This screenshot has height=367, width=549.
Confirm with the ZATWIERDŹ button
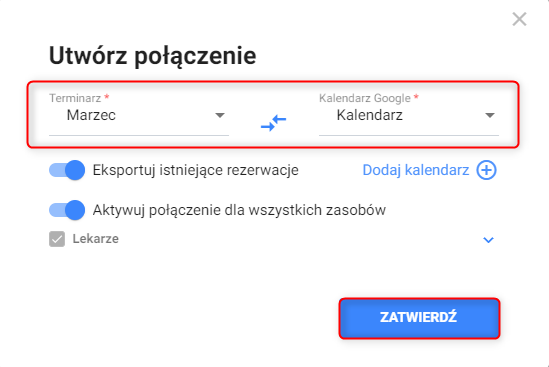click(419, 318)
